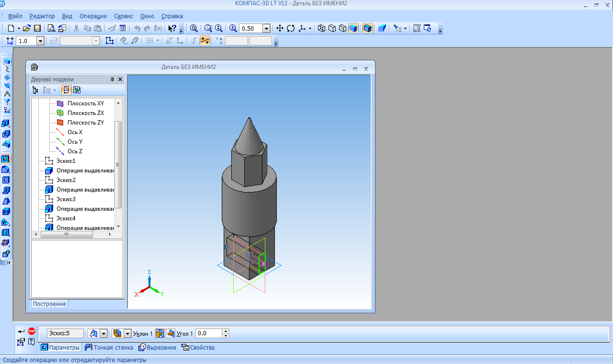613x364 pixels.
Task: Open the Файл menu
Action: [x=15, y=16]
